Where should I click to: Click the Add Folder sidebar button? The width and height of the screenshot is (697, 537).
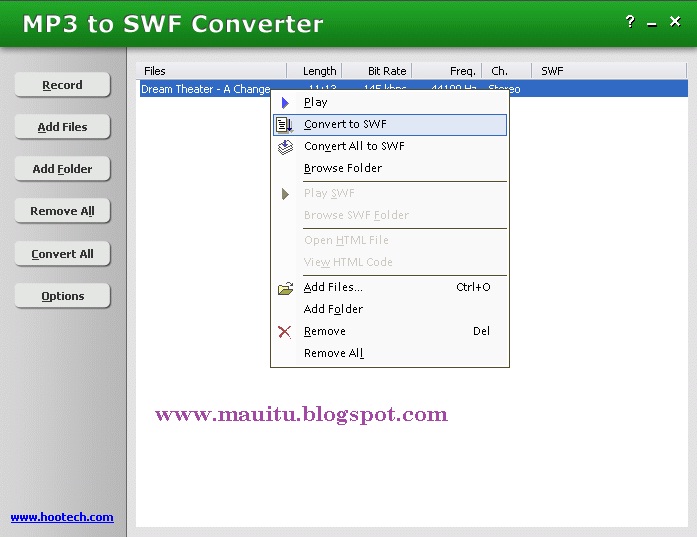[62, 169]
